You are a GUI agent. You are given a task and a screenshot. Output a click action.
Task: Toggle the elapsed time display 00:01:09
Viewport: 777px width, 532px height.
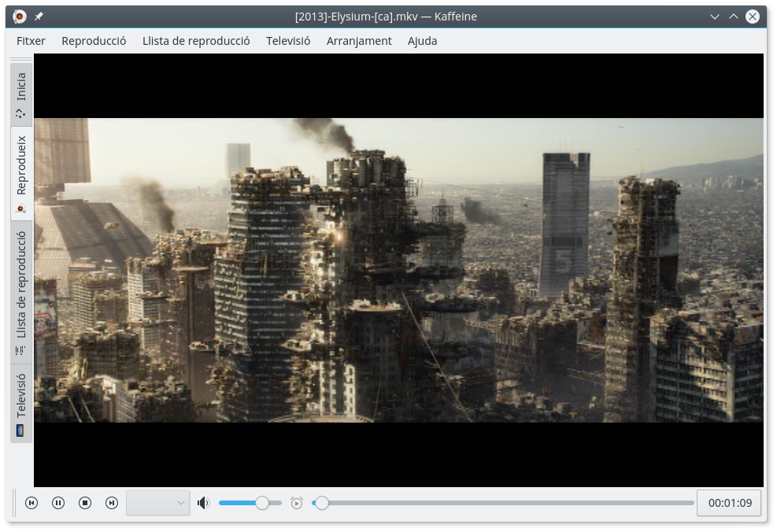pyautogui.click(x=730, y=503)
